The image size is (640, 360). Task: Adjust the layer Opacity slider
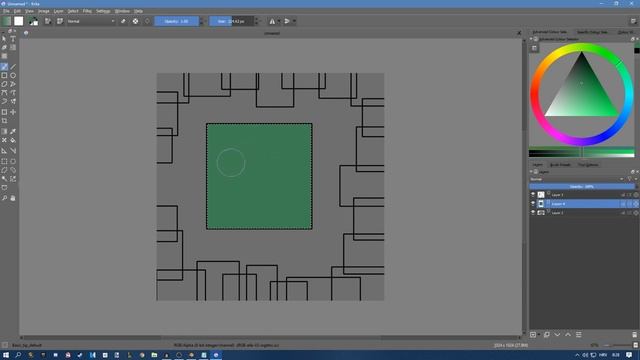click(582, 187)
